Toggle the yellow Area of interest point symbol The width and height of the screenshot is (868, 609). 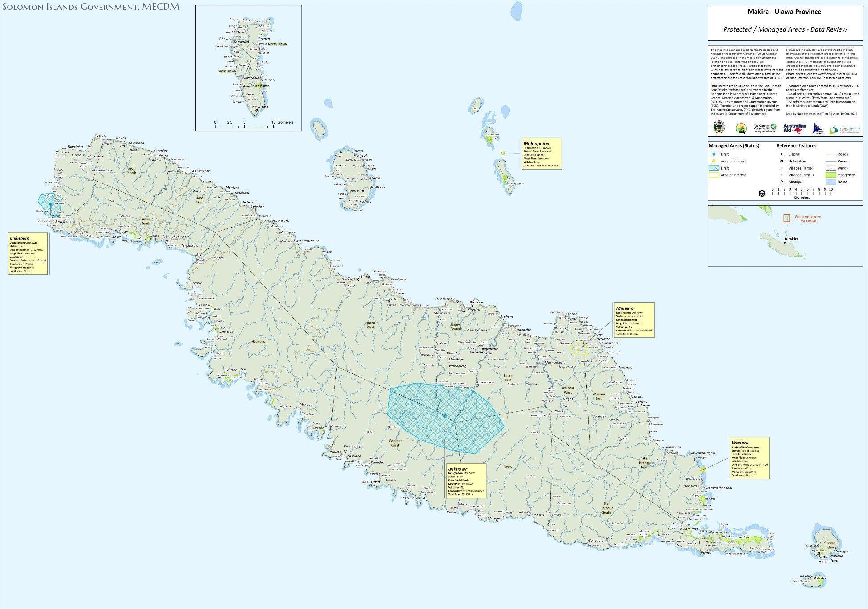(x=714, y=161)
